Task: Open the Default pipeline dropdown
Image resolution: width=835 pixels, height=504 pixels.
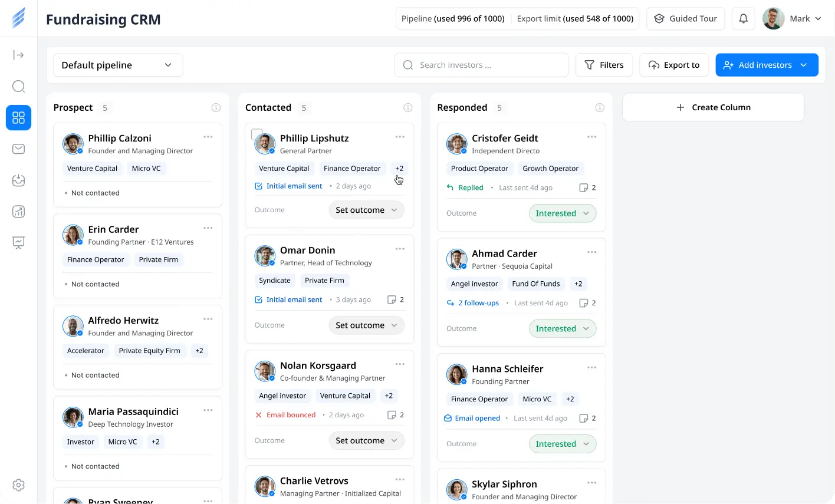Action: [x=118, y=65]
